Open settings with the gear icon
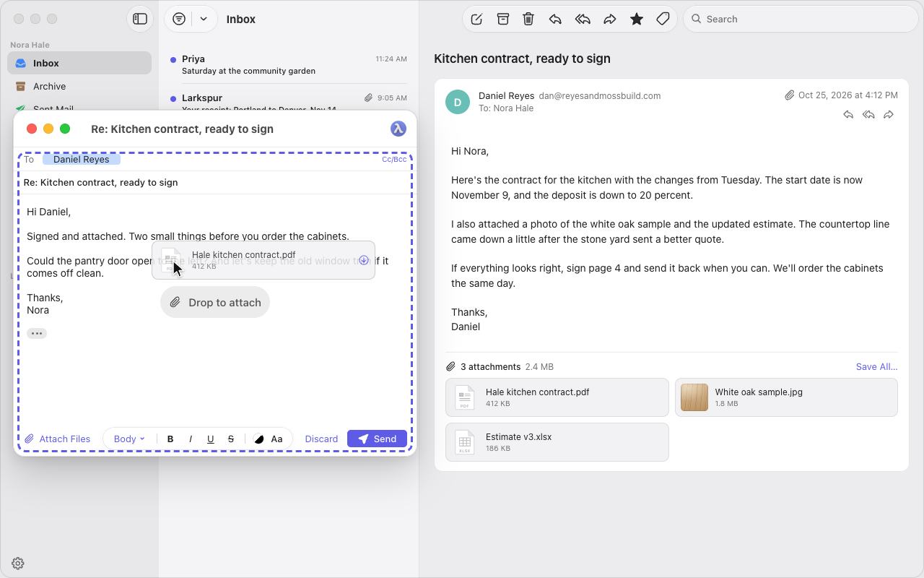Image resolution: width=924 pixels, height=578 pixels. pyautogui.click(x=18, y=564)
